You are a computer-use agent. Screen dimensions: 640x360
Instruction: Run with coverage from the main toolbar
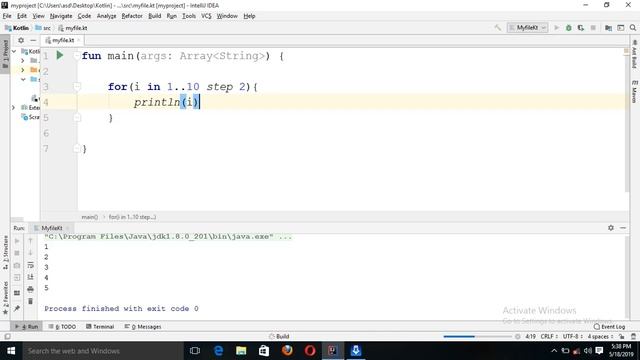click(581, 28)
